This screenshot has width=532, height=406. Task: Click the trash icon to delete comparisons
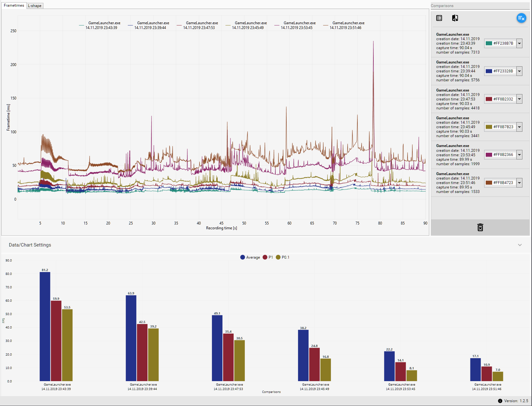tap(480, 227)
